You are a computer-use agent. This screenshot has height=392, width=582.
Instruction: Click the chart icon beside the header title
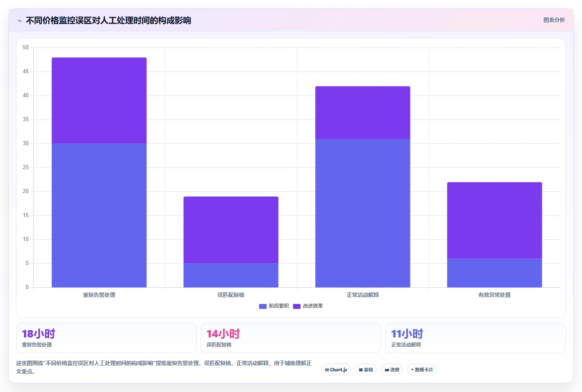click(19, 21)
